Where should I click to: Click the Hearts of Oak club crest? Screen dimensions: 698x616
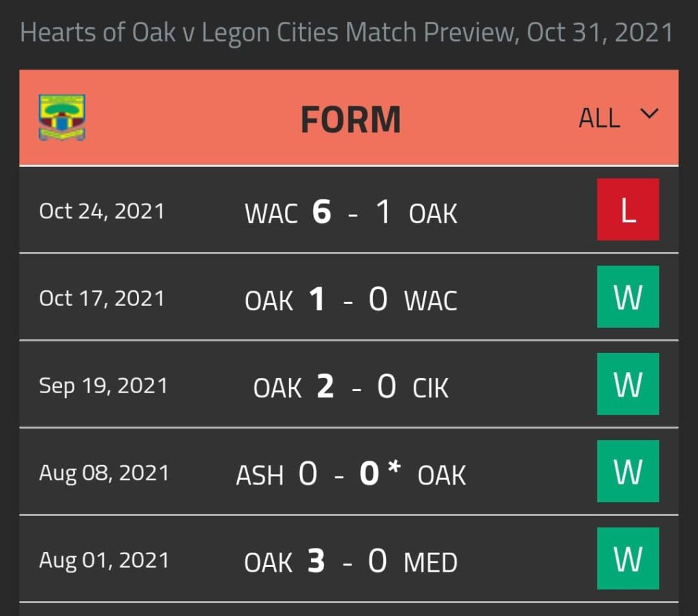pos(62,117)
